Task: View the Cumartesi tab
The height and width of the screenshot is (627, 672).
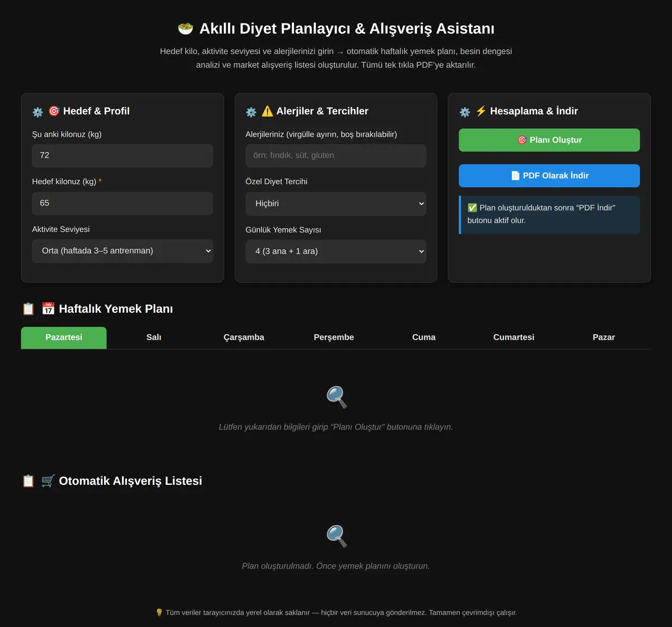Action: click(x=514, y=338)
